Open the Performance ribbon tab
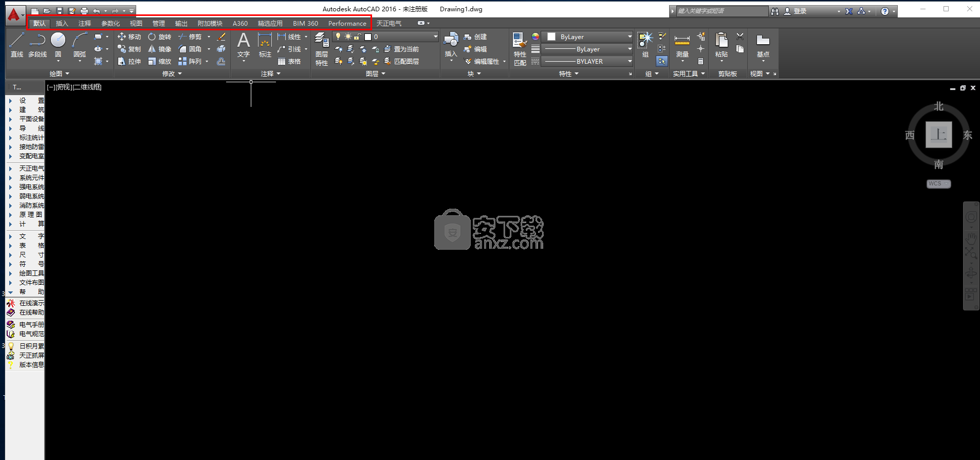The height and width of the screenshot is (460, 980). [347, 24]
